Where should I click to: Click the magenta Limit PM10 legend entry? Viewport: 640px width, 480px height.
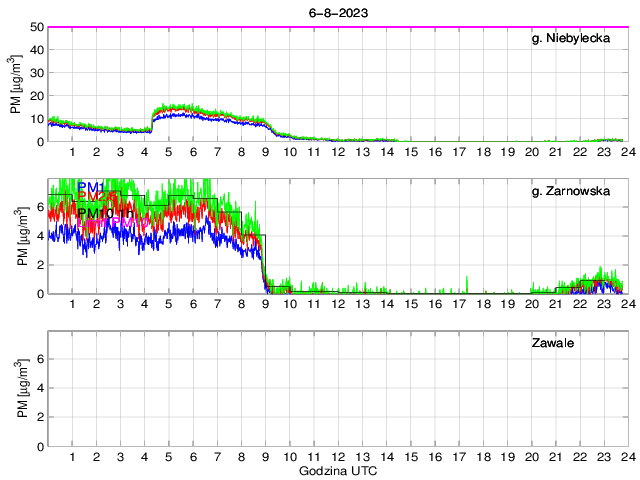click(x=110, y=224)
